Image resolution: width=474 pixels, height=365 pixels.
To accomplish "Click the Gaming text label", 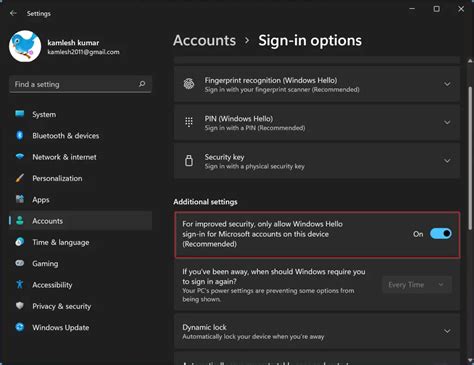I will click(x=45, y=264).
